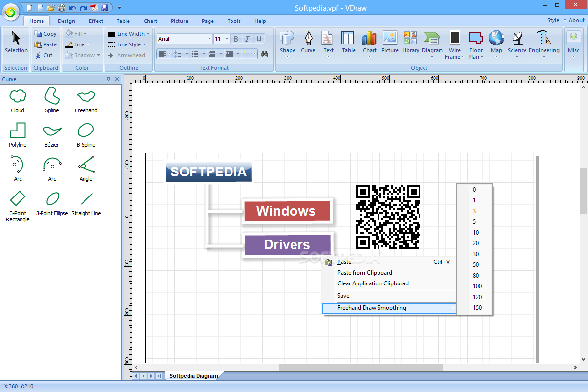Toggle italic text formatting

(x=247, y=39)
